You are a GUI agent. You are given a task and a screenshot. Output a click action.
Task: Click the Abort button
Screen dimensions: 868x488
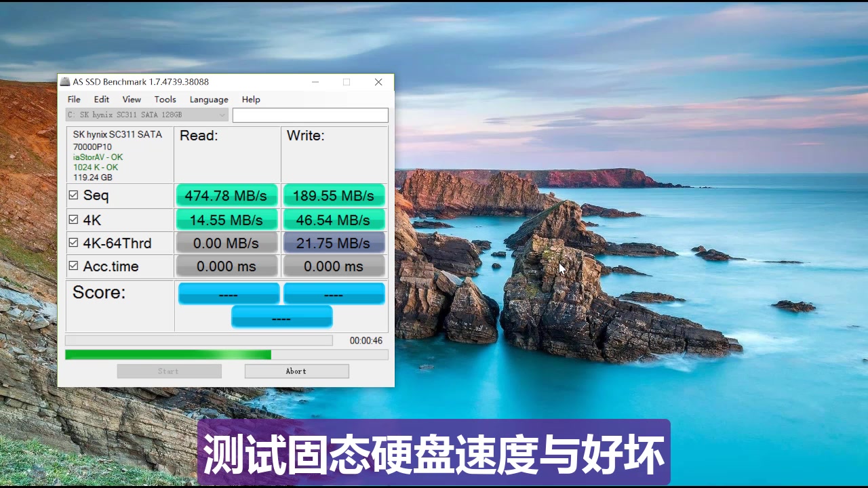[x=296, y=371]
